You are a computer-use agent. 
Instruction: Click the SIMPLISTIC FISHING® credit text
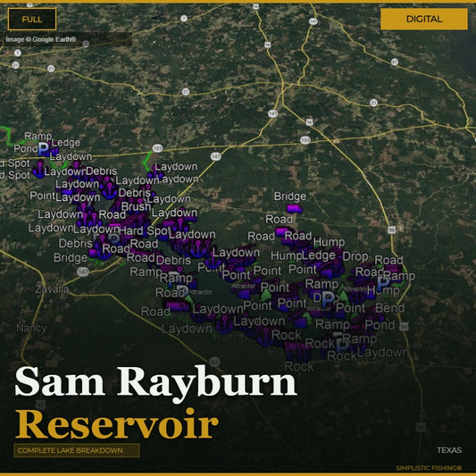click(x=429, y=468)
